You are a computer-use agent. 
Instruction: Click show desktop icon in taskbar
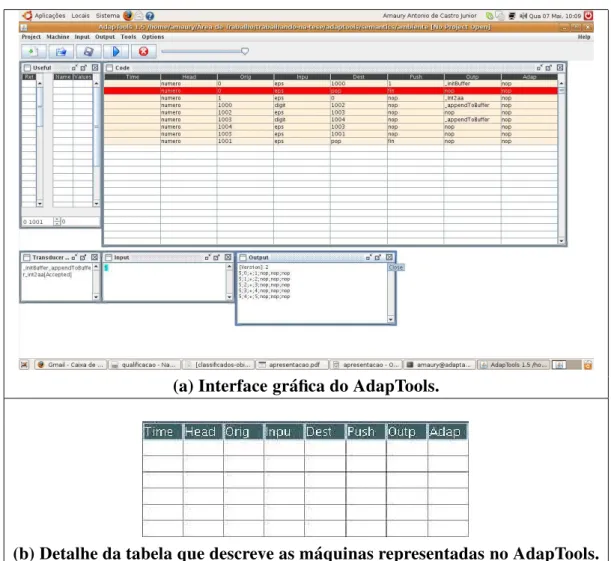tap(25, 365)
